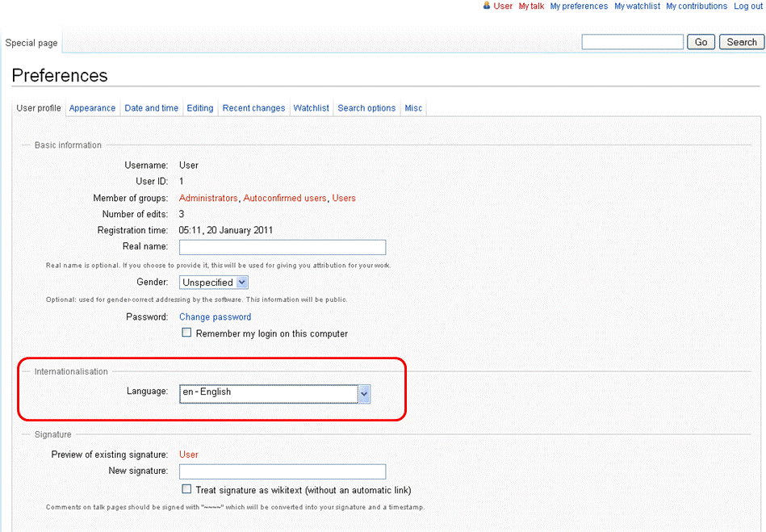Go to the Recent changes tab
Screen dimensions: 766x532
[x=253, y=108]
